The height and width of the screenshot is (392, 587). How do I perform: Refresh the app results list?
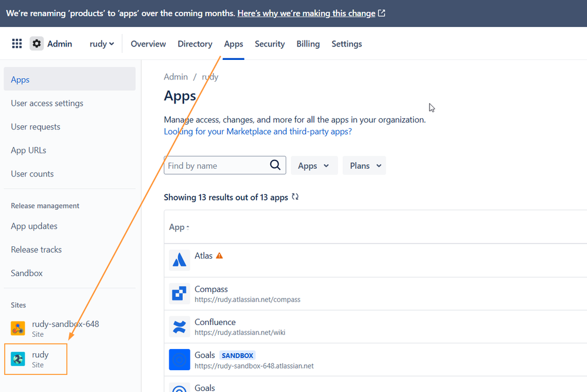tap(295, 197)
